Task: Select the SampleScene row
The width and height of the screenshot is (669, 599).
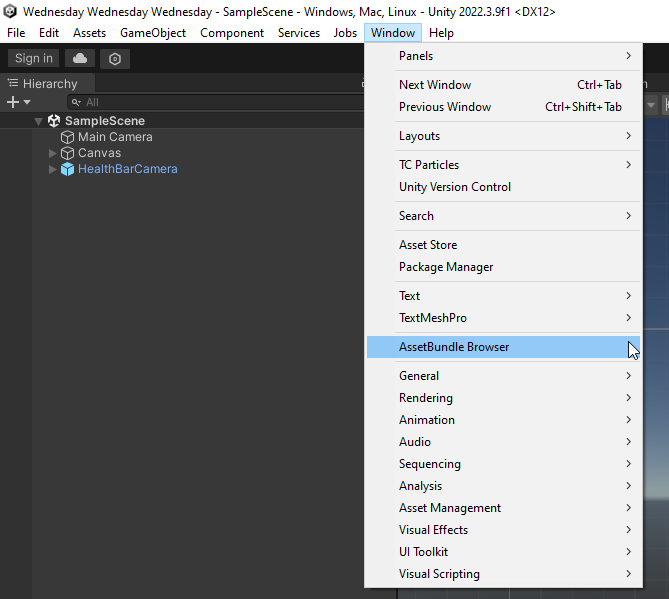Action: pos(183,121)
